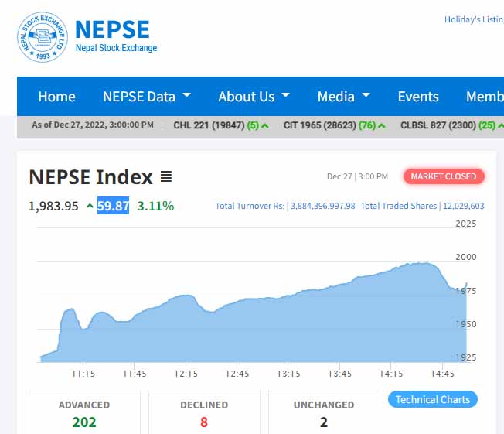Click the ADVANCED 202 stat card
Image resolution: width=504 pixels, height=434 pixels.
(x=84, y=413)
